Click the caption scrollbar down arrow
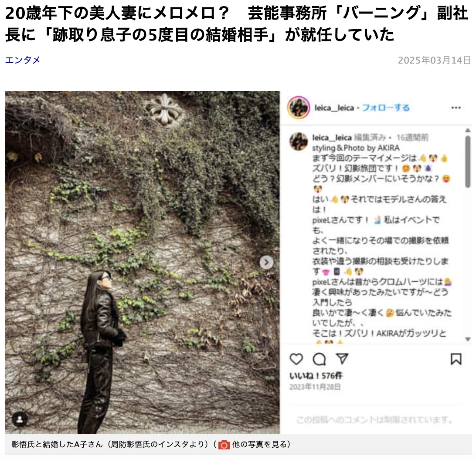The height and width of the screenshot is (459, 476). tap(468, 339)
